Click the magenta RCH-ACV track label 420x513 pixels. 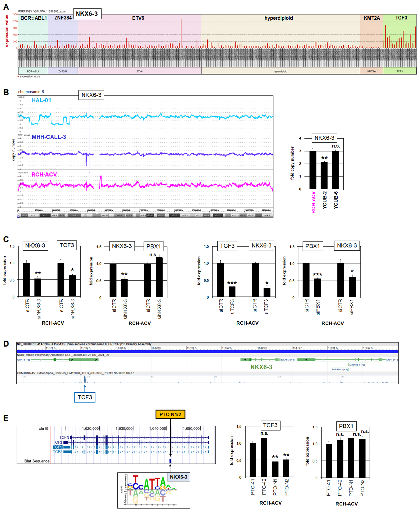[44, 175]
